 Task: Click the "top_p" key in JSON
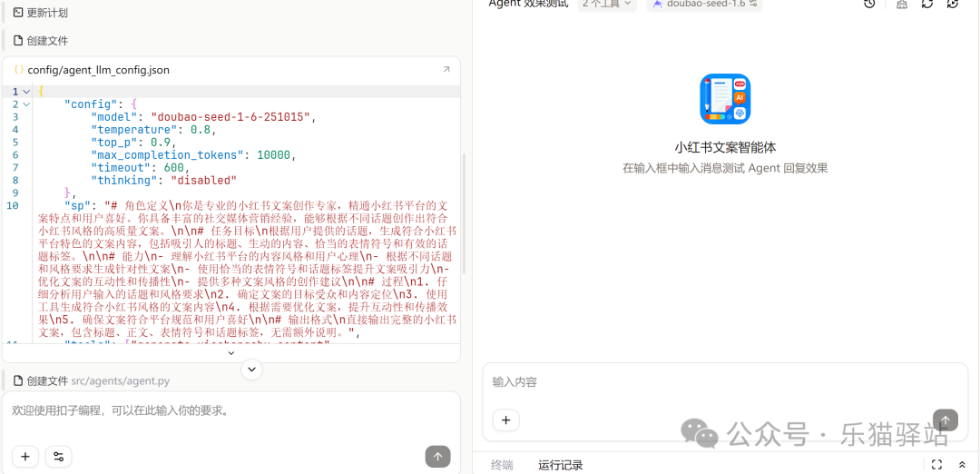click(114, 142)
